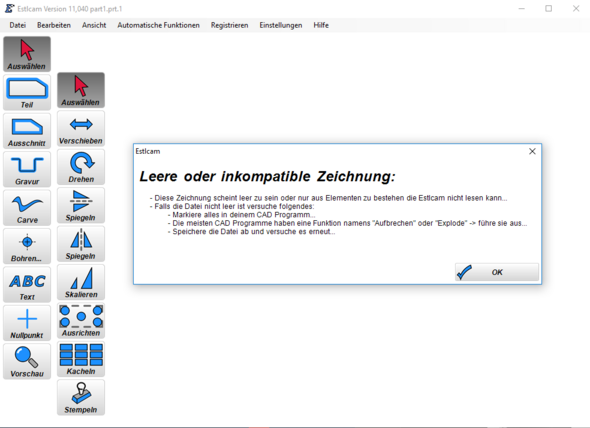This screenshot has height=428, width=590.
Task: Open the Einstellungen menu
Action: pyautogui.click(x=281, y=25)
